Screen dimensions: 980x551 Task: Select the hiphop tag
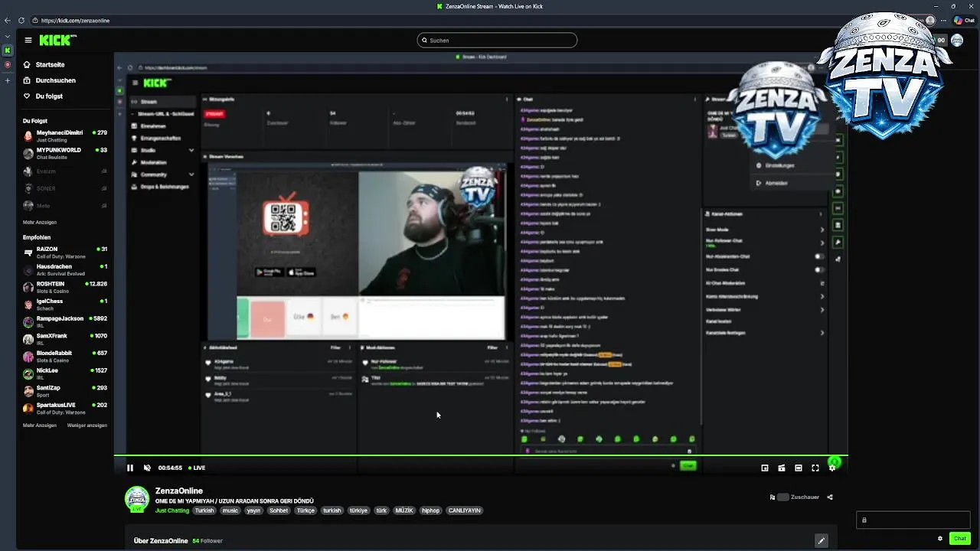tap(431, 510)
